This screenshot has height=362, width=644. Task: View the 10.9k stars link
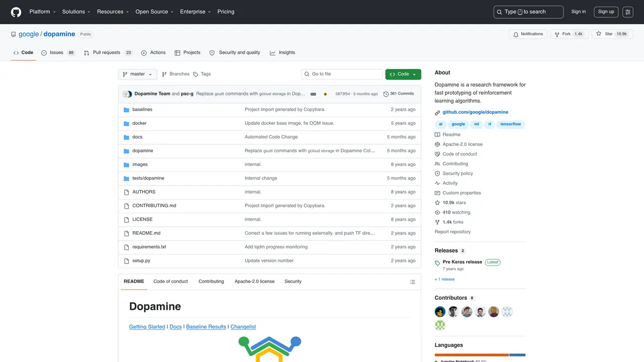coord(450,203)
